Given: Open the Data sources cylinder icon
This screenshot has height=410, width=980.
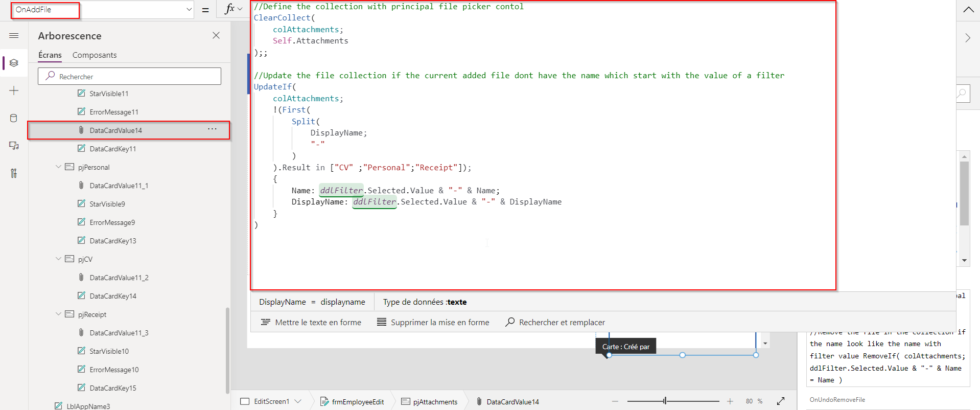Looking at the screenshot, I should click(14, 118).
